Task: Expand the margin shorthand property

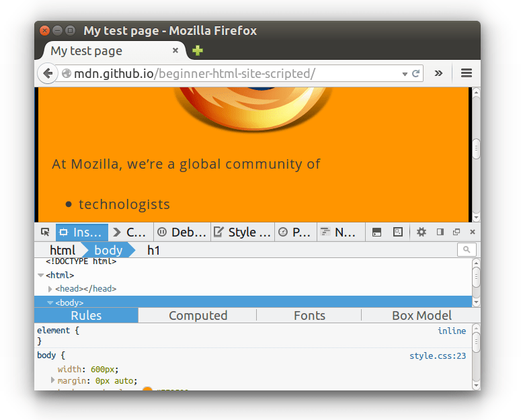Action: coord(52,380)
